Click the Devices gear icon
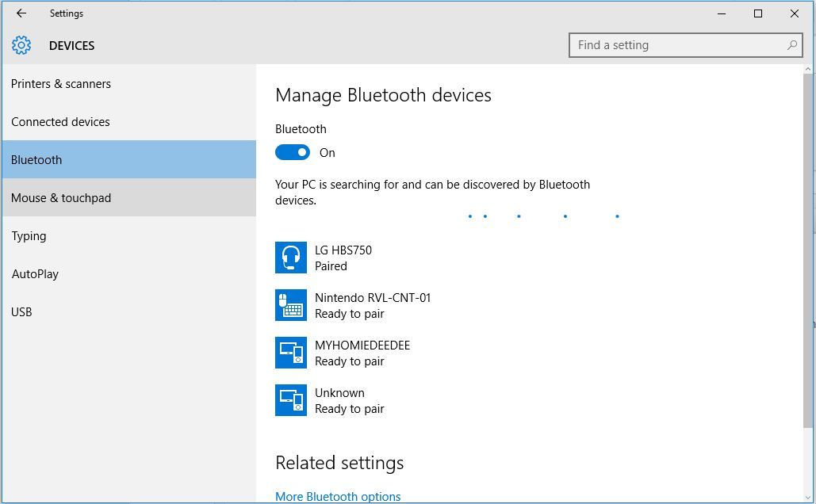The width and height of the screenshot is (816, 504). pos(22,45)
